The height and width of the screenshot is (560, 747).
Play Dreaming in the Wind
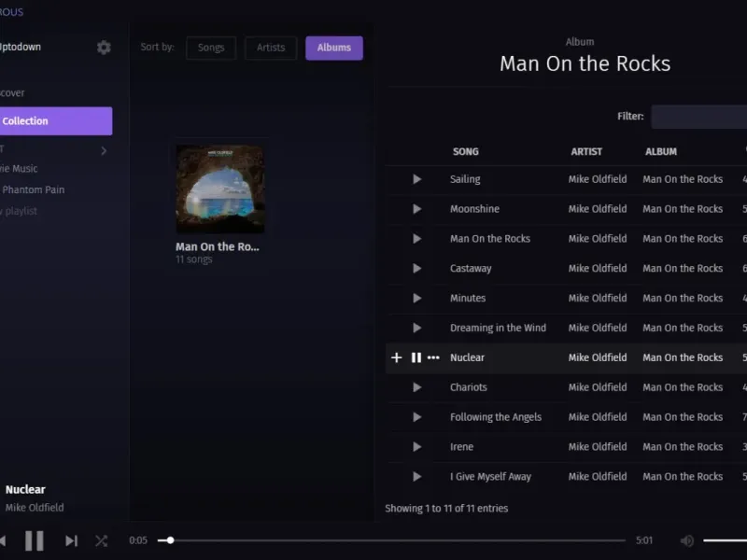[416, 328]
